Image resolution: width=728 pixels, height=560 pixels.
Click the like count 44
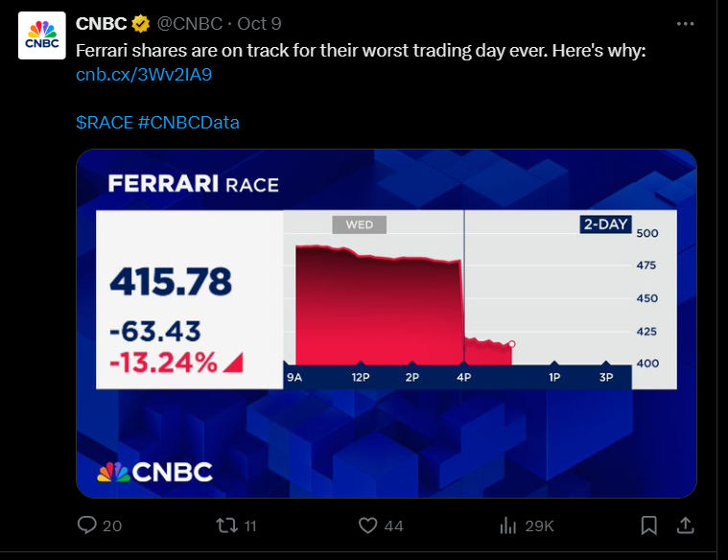point(393,525)
